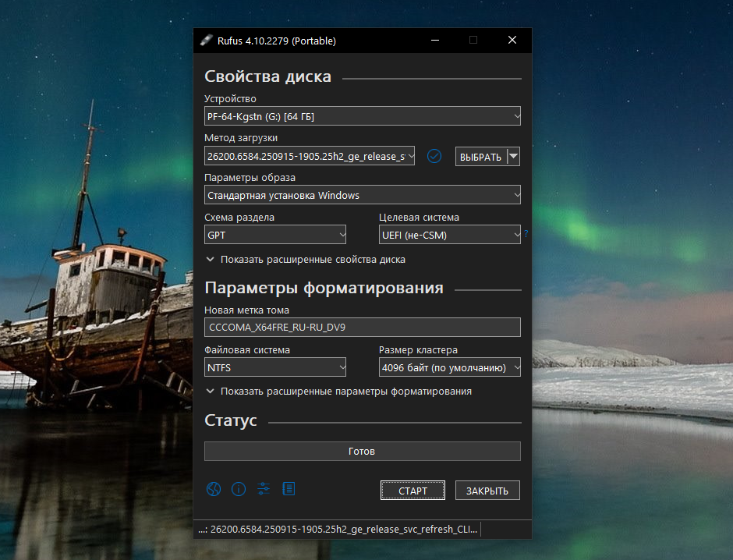Click the Целевая система label

419,218
